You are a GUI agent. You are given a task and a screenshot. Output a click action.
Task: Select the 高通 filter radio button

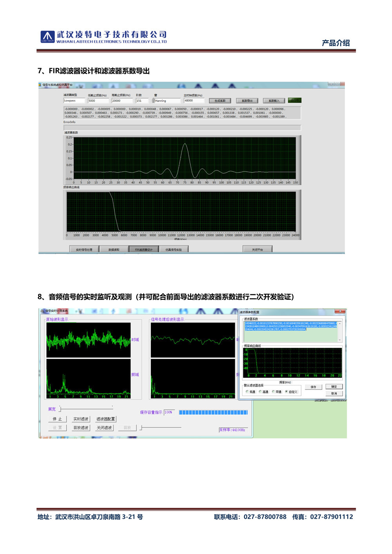pos(260,392)
